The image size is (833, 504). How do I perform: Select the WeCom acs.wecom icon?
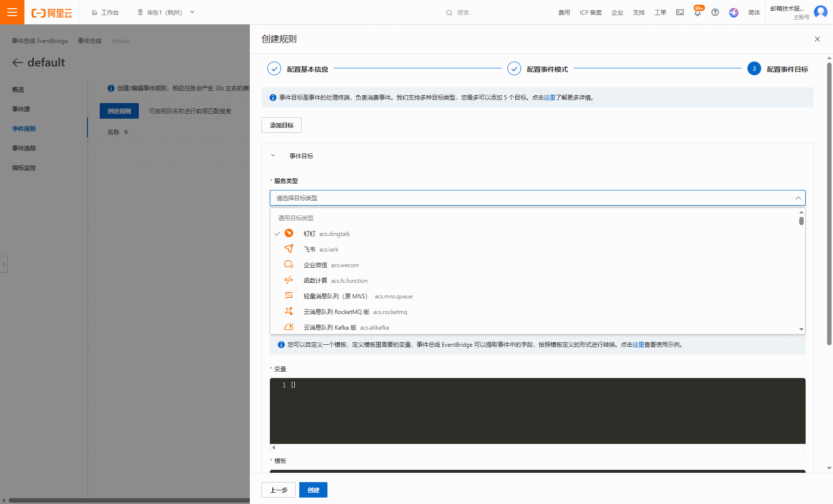click(289, 265)
